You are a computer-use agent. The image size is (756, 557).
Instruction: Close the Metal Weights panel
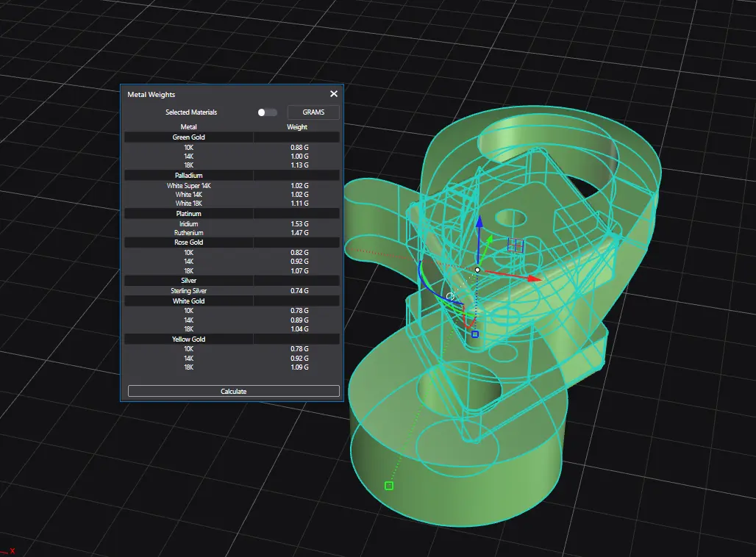[x=334, y=94]
